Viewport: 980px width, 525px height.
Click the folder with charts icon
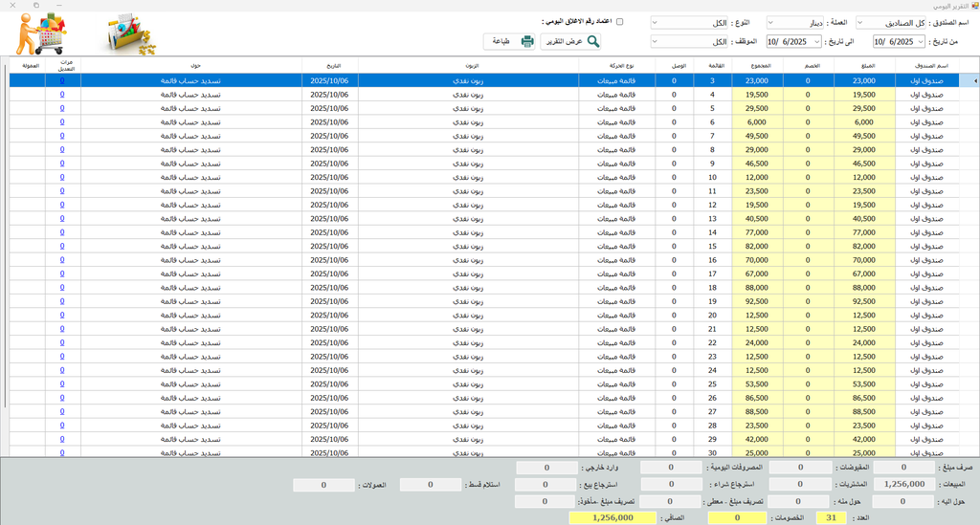[x=131, y=35]
